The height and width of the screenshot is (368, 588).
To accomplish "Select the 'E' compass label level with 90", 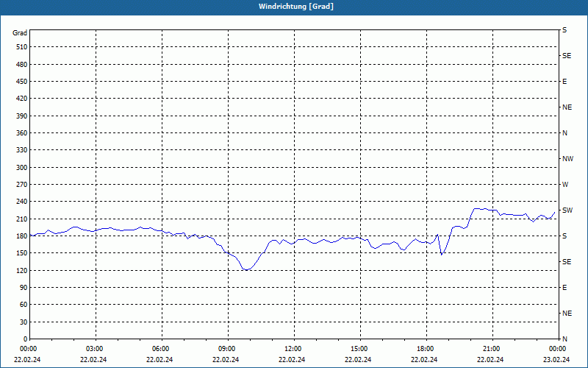I will pos(564,288).
